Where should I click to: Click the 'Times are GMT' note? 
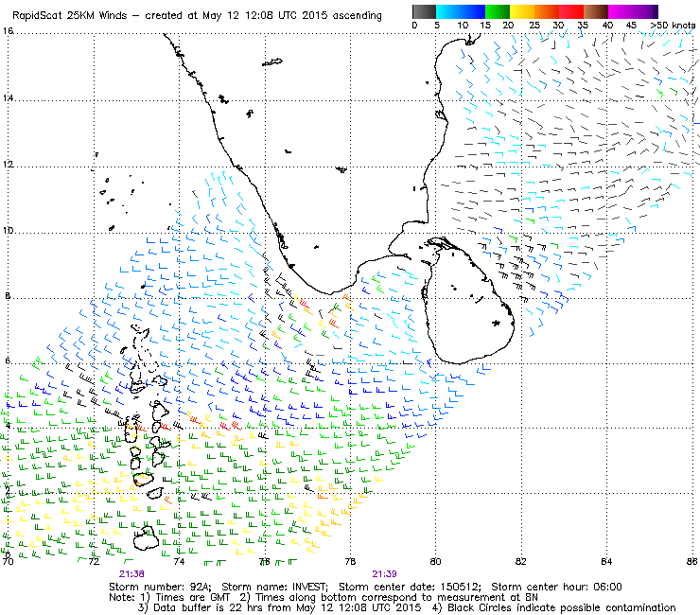[193, 598]
